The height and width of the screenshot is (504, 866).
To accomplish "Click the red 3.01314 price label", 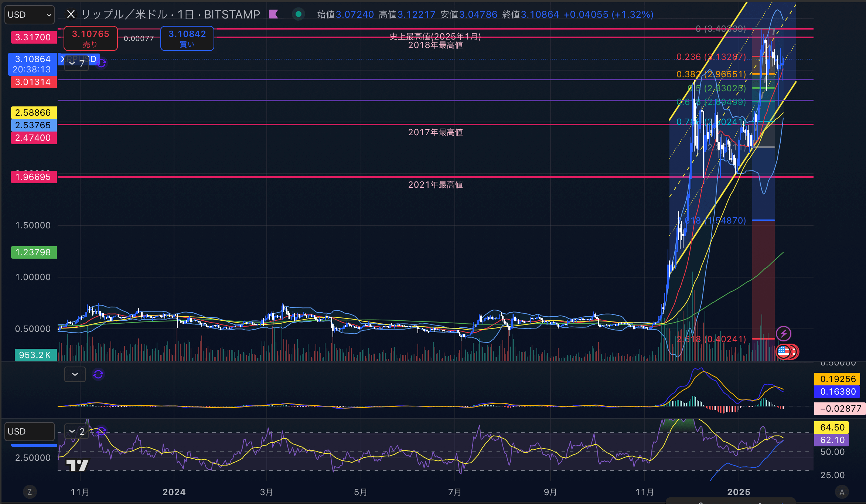I will click(x=33, y=82).
